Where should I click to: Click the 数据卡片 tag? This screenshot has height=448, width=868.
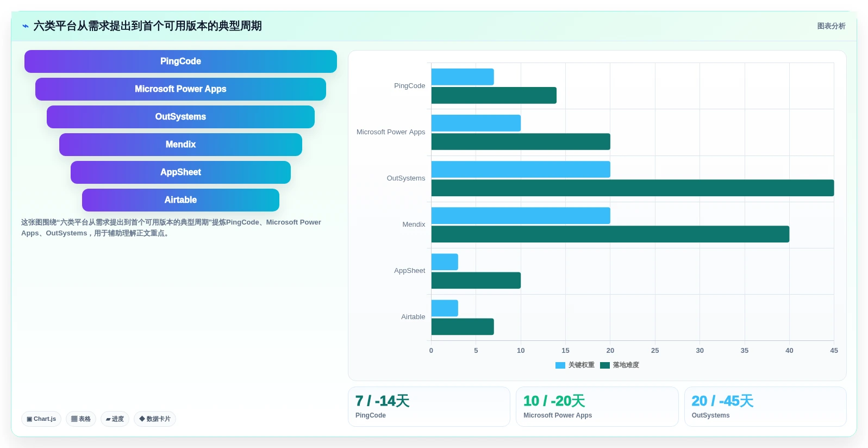coord(155,419)
